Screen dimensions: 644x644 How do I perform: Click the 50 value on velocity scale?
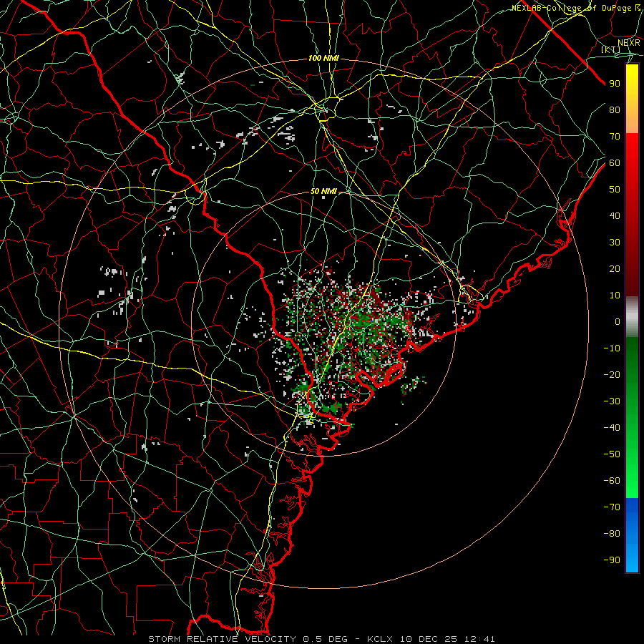click(x=615, y=190)
